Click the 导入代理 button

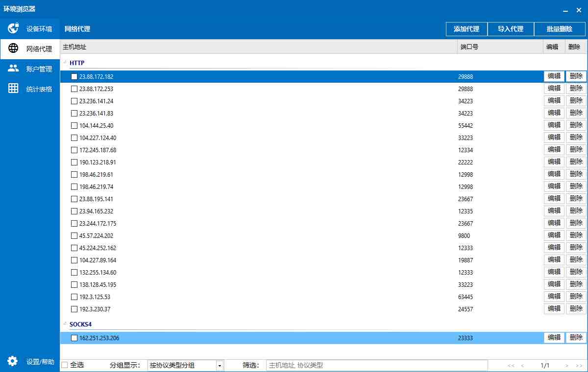click(511, 29)
